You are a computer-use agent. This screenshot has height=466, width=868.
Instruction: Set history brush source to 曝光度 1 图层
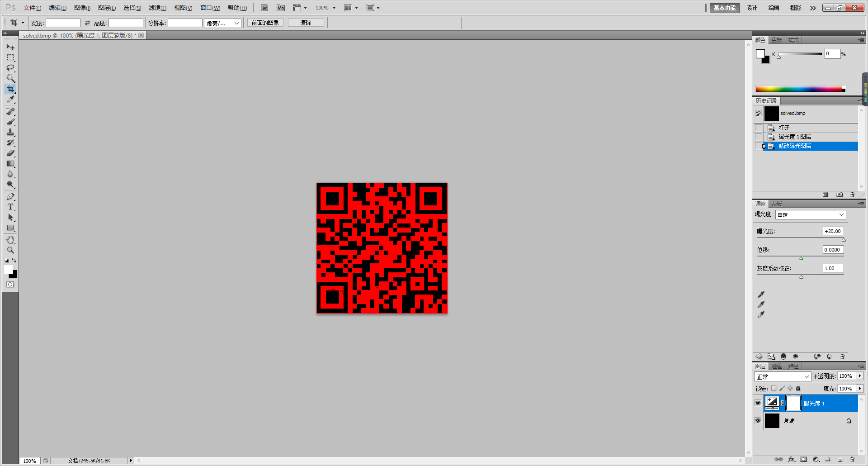click(759, 137)
